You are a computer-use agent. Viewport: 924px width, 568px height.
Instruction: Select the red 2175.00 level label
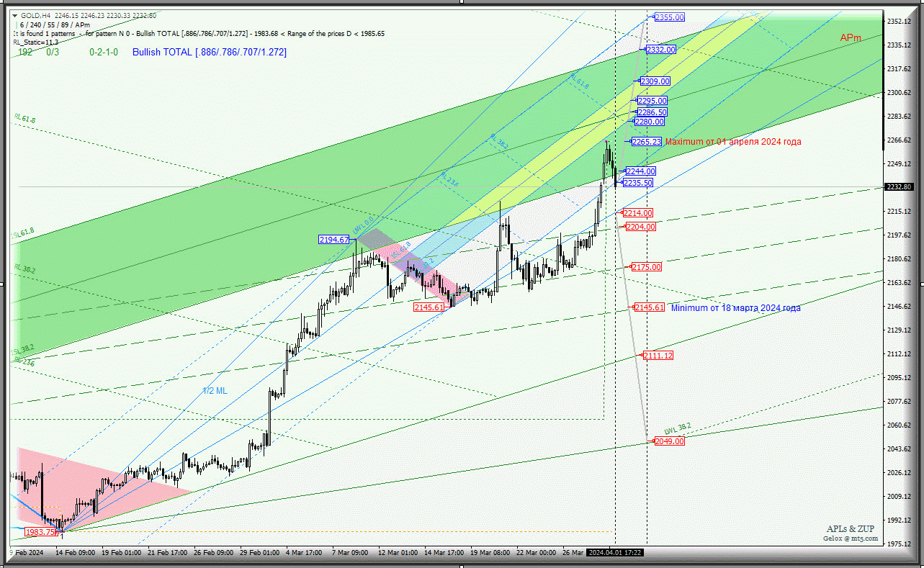tap(646, 267)
